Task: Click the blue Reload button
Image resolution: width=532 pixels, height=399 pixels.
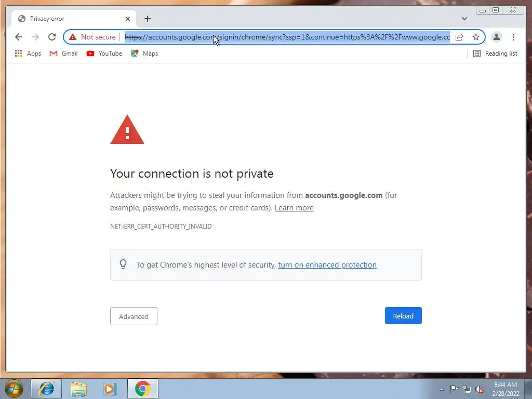Action: (403, 316)
